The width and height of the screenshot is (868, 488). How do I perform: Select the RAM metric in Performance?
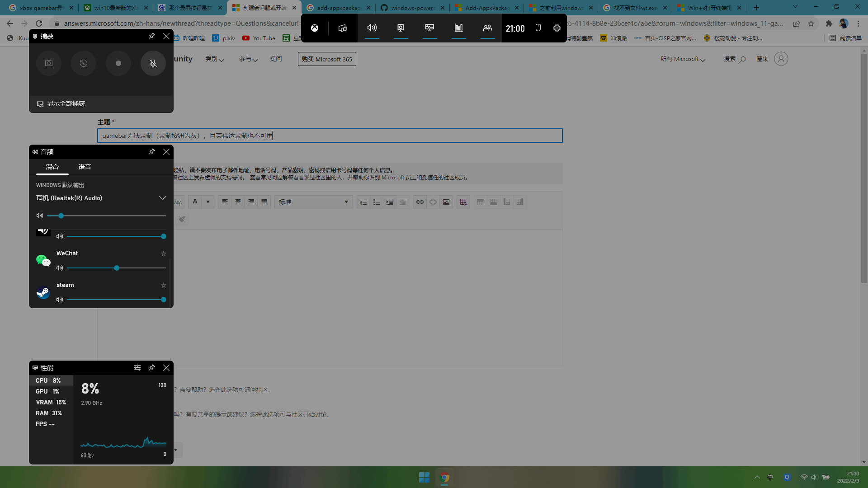49,413
